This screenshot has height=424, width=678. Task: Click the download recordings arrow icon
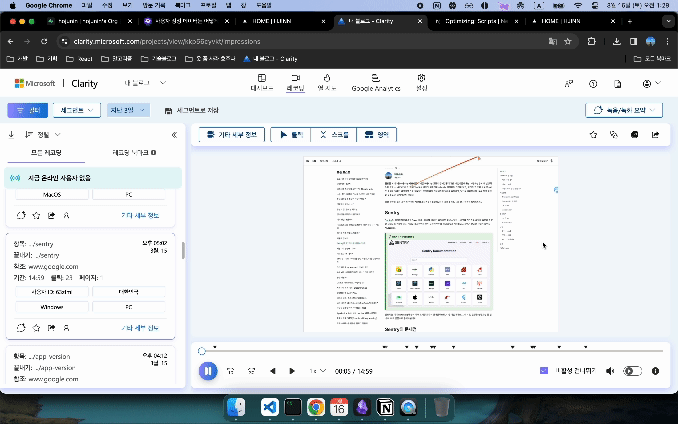[x=11, y=135]
